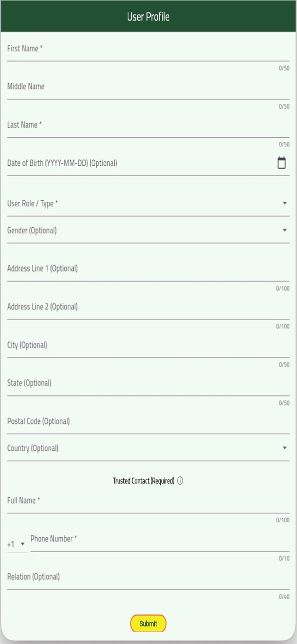The width and height of the screenshot is (297, 644).
Task: Submit the user profile form
Action: coord(148,623)
